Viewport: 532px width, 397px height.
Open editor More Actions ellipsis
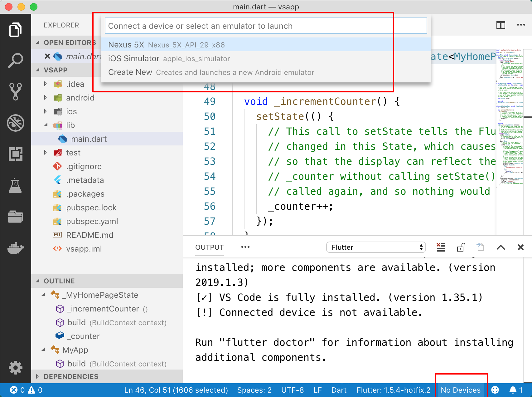pyautogui.click(x=521, y=25)
